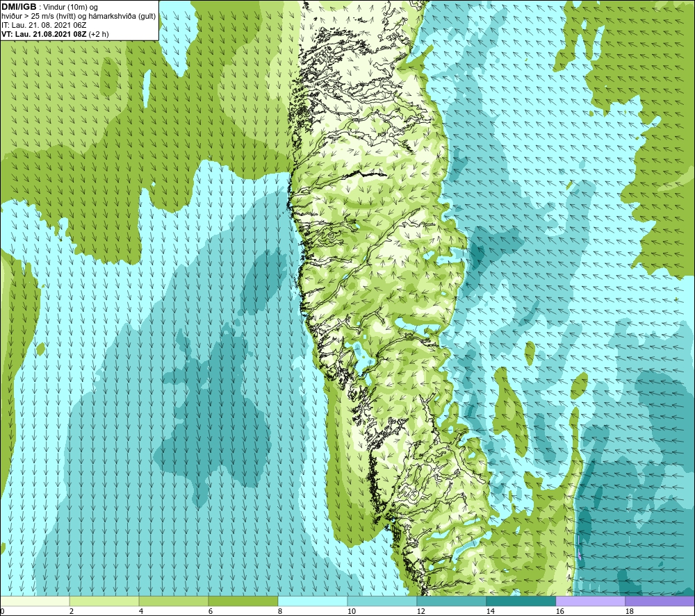The height and width of the screenshot is (616, 695).
Task: Select the 2–4 m/s light green swatch
Action: coord(104,601)
